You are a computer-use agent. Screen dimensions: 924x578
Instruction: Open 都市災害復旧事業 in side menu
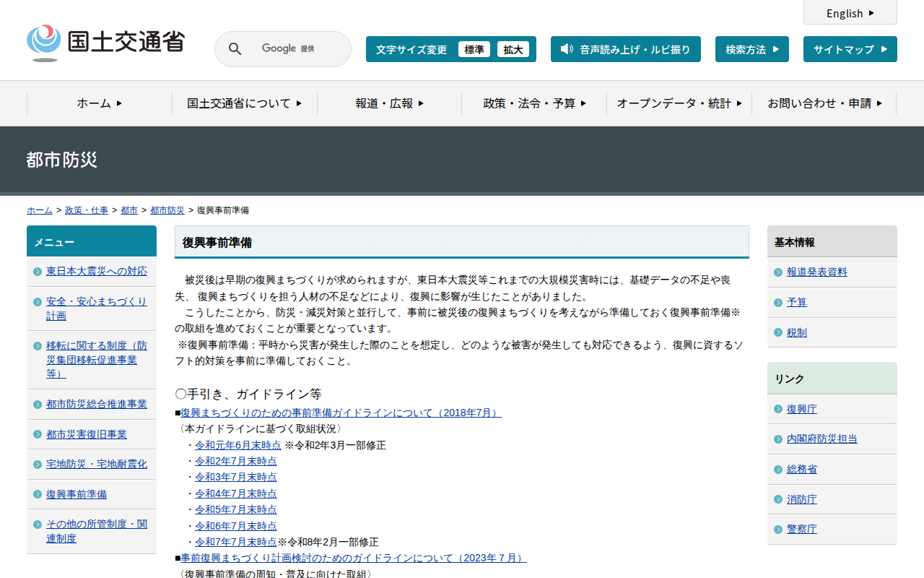tap(87, 434)
